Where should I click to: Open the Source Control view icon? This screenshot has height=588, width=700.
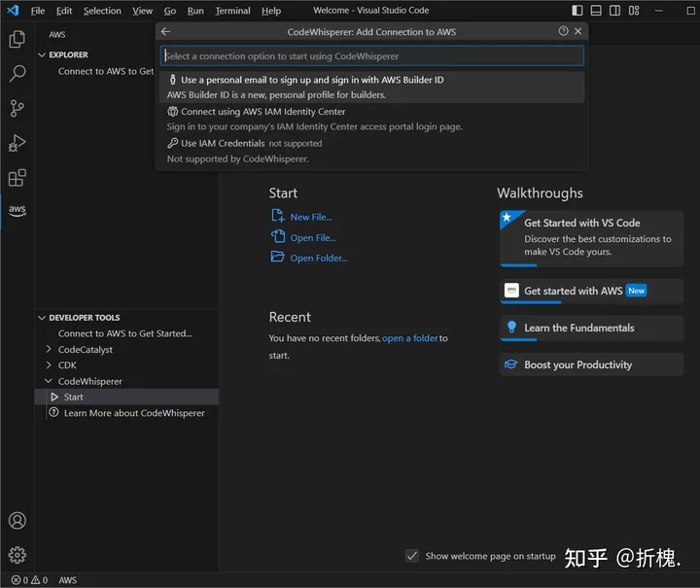(17, 108)
